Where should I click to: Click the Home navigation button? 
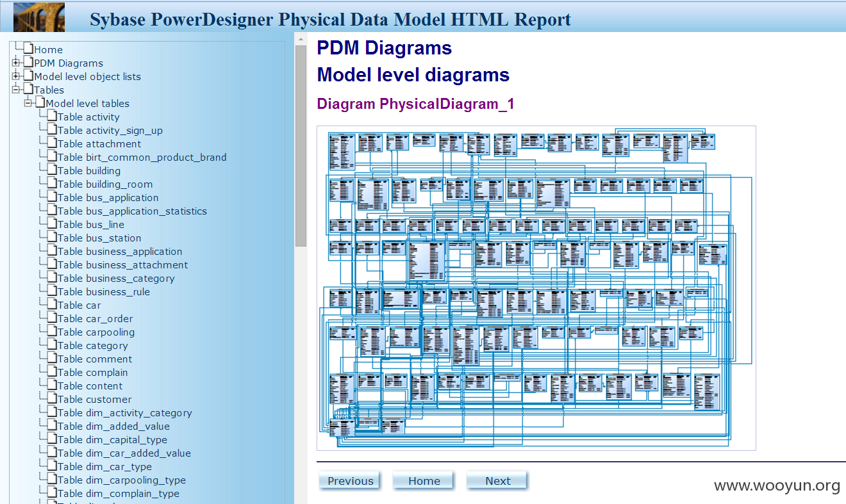pos(424,481)
